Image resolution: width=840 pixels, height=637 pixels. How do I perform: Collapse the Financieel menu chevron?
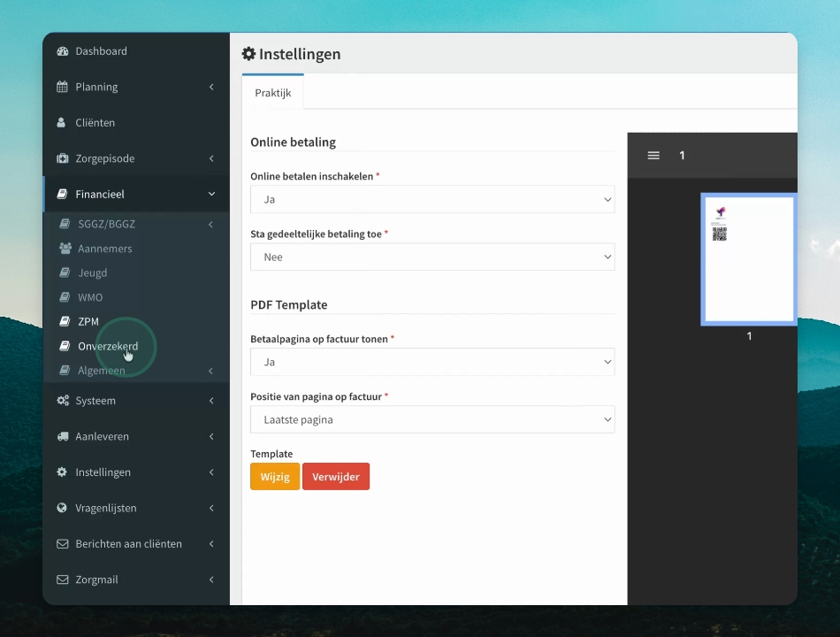click(x=211, y=194)
